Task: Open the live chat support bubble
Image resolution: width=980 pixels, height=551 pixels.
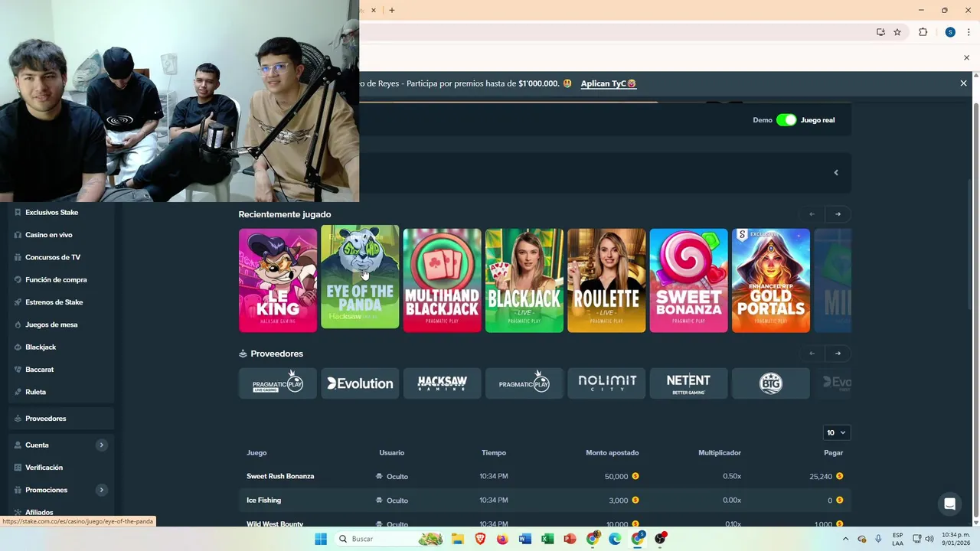Action: pos(949,504)
